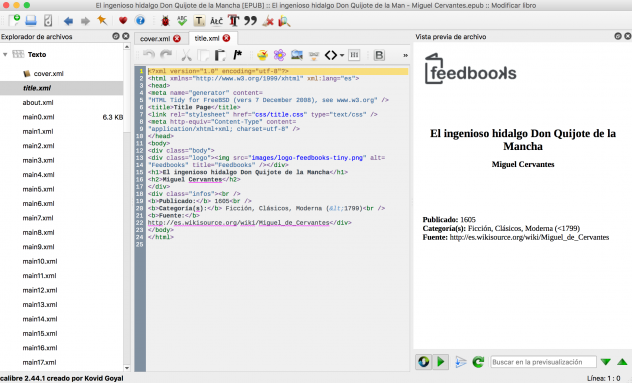Click the feedbooks logo in preview

[470, 69]
